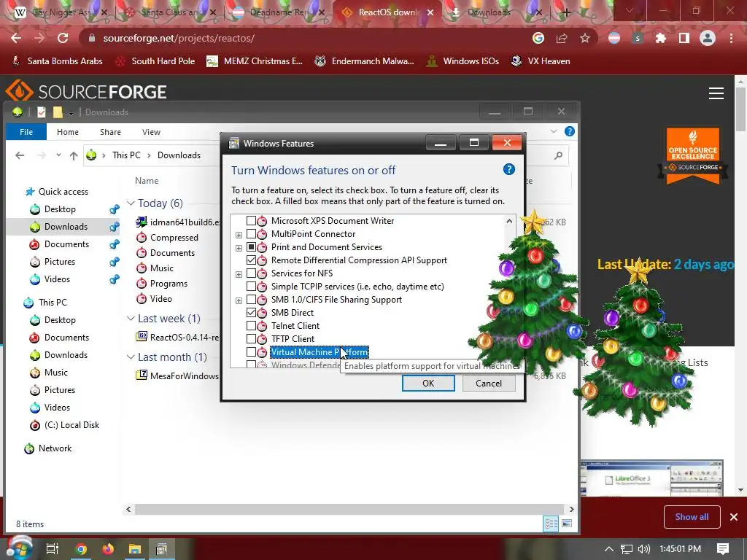The height and width of the screenshot is (560, 747).
Task: Click the Open Source Excellence badge
Action: [x=693, y=156]
